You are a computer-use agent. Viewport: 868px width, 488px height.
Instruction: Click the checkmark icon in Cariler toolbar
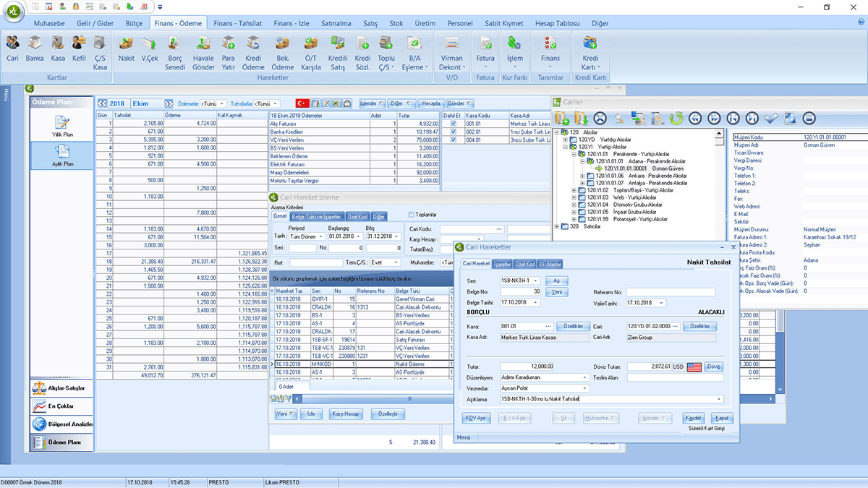[x=770, y=118]
